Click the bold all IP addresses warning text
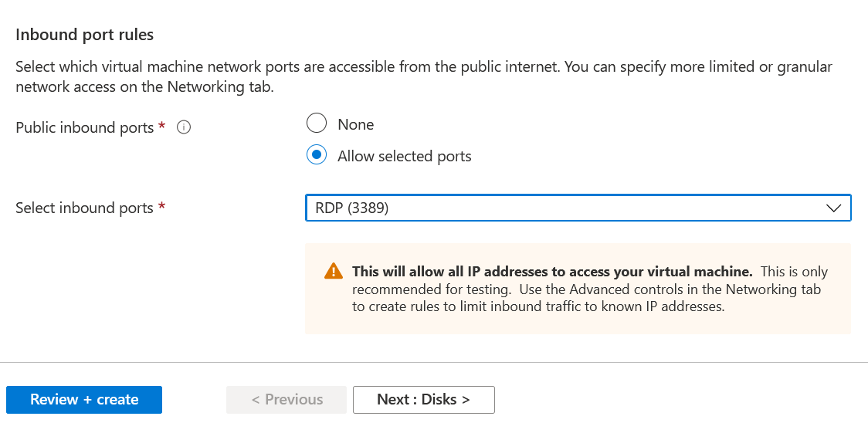868x423 pixels. 552,272
